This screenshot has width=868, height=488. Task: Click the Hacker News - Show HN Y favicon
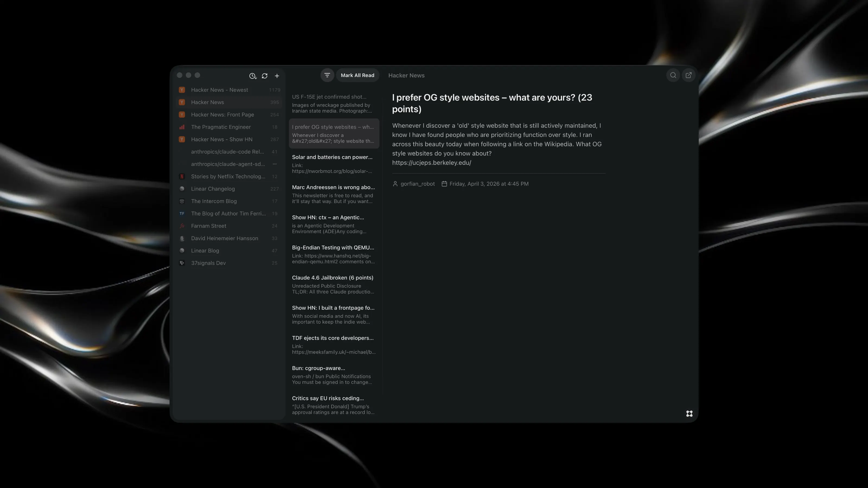182,139
